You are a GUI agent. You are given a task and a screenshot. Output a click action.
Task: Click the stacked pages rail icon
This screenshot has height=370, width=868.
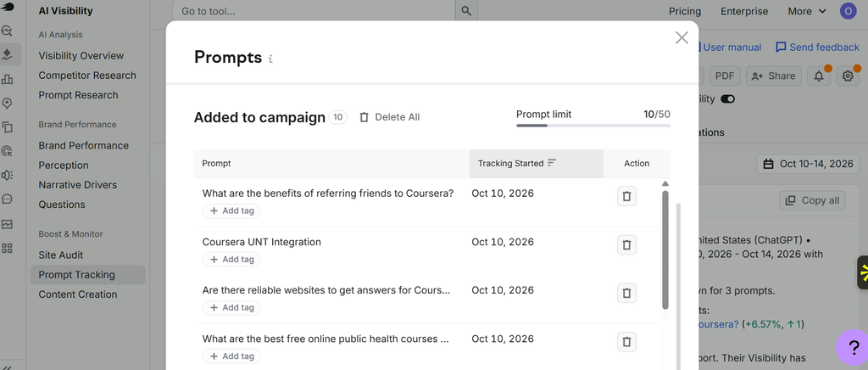pyautogui.click(x=7, y=127)
